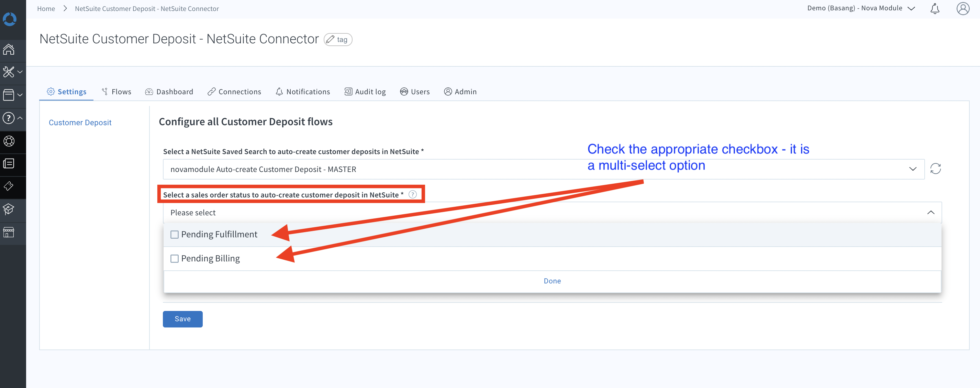Screen dimensions: 980x388
Task: Open the Tools wrench icon in sidebar
Action: coord(8,72)
